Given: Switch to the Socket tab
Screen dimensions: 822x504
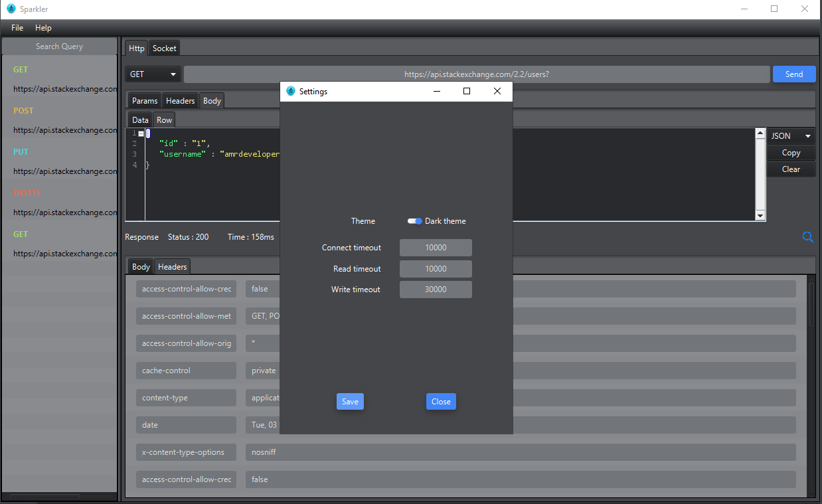Looking at the screenshot, I should tap(165, 48).
